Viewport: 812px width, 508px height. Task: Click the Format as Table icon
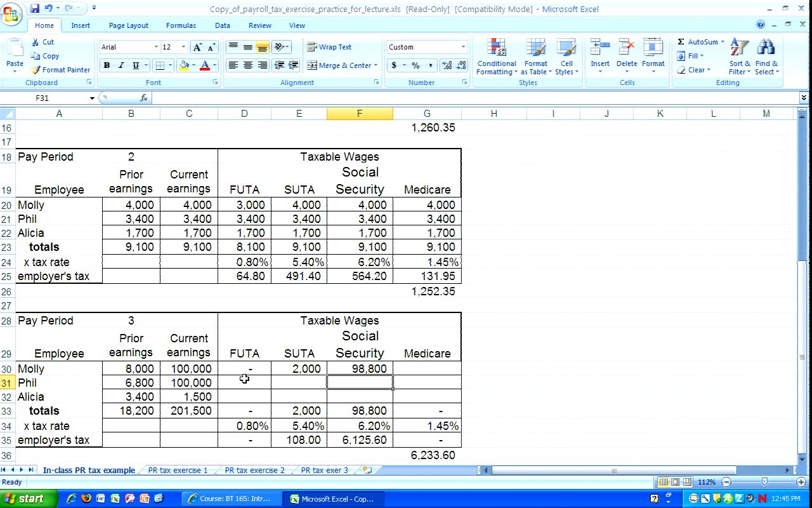pyautogui.click(x=535, y=48)
